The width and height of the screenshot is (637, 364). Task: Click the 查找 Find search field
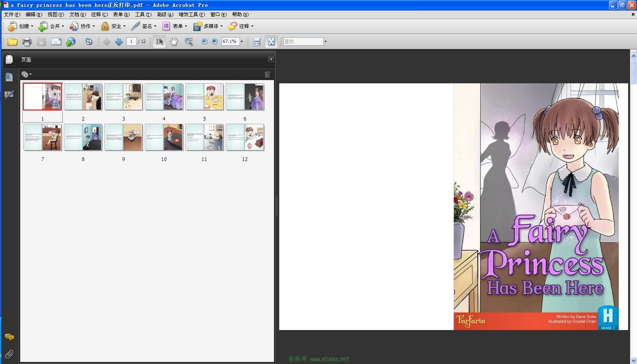303,42
